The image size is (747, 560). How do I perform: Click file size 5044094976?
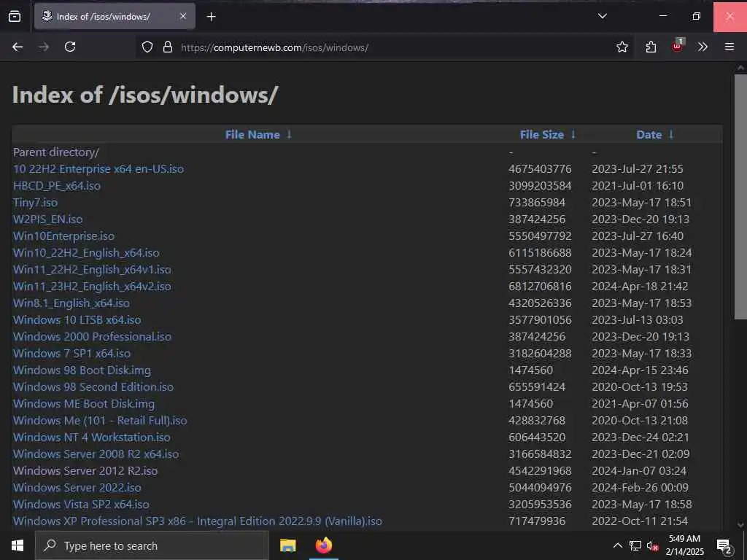point(540,488)
